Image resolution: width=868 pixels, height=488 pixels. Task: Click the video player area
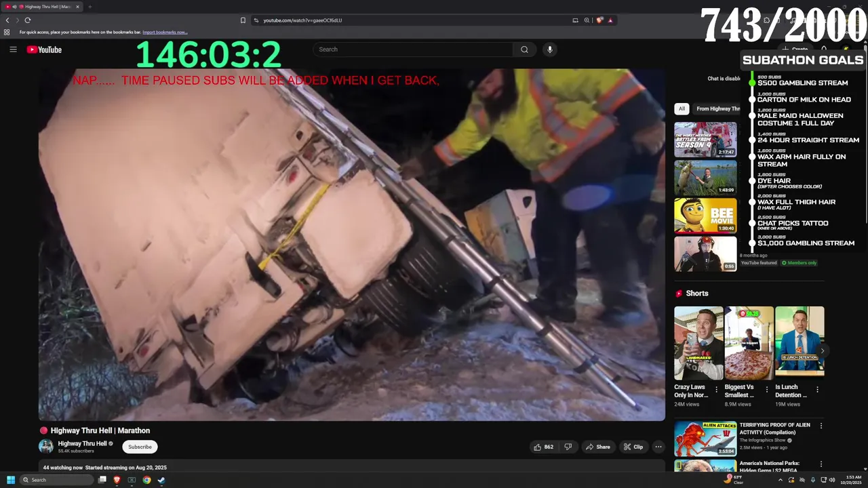point(352,245)
